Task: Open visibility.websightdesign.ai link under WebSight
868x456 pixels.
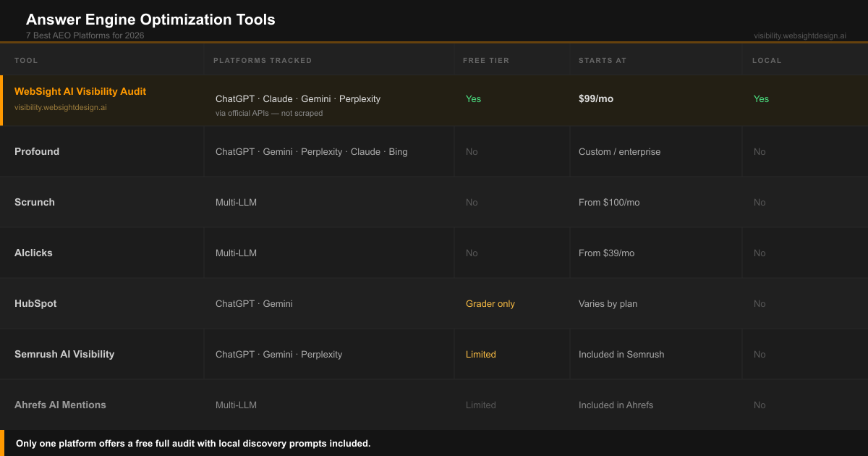Action: pyautogui.click(x=61, y=107)
